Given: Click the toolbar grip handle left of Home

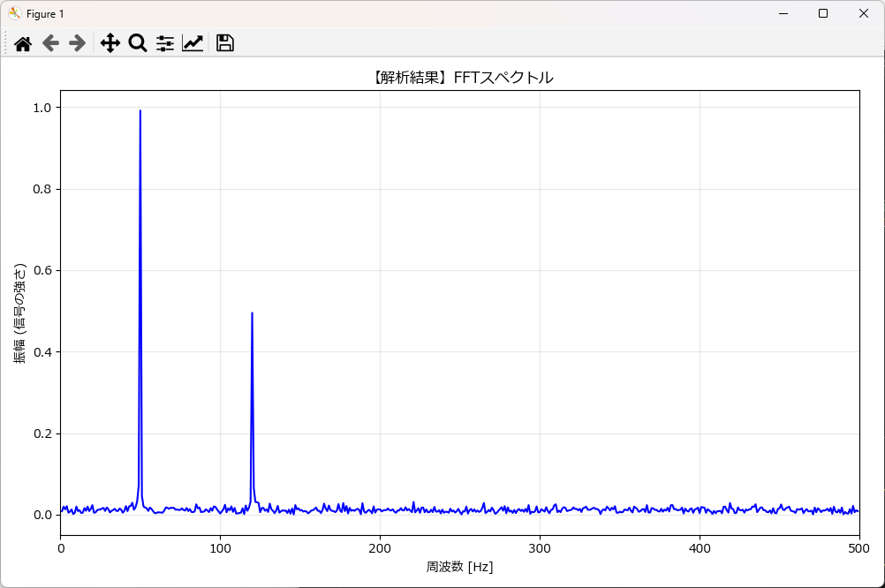Looking at the screenshot, I should [6, 43].
